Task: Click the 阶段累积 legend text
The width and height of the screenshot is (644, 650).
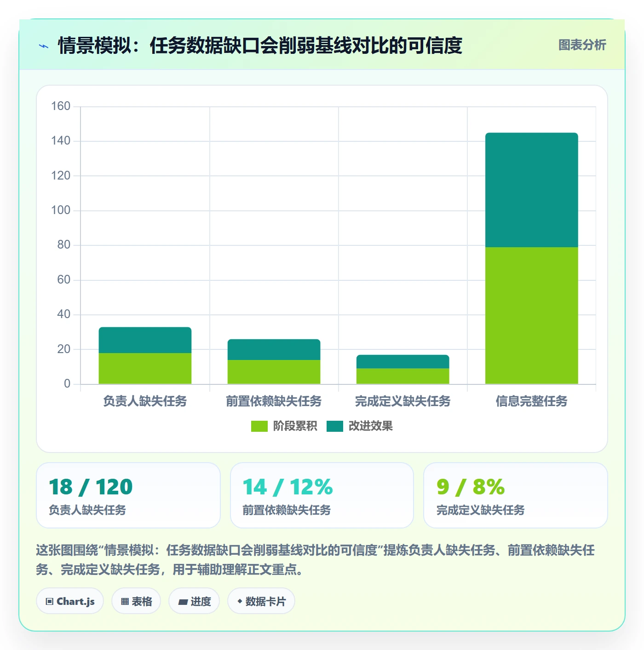Action: [295, 426]
